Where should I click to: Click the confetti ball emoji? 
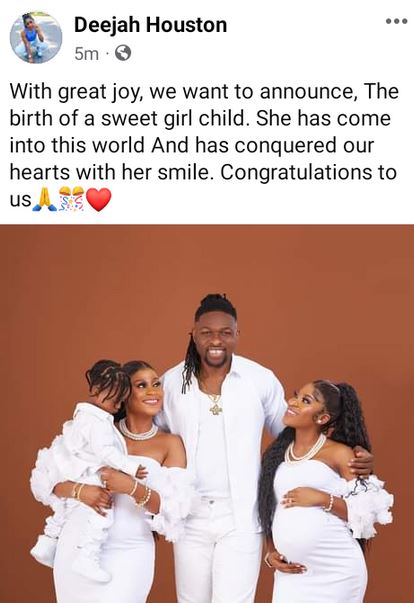(72, 199)
